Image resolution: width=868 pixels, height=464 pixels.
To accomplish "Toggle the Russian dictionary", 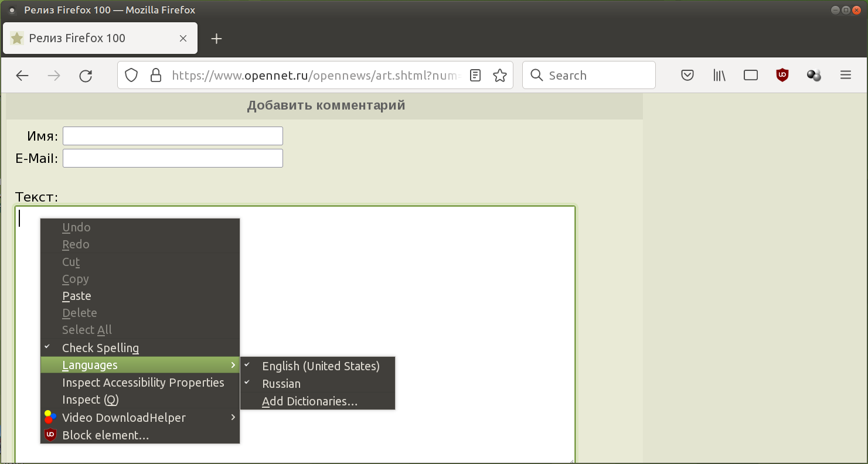I will [318, 384].
